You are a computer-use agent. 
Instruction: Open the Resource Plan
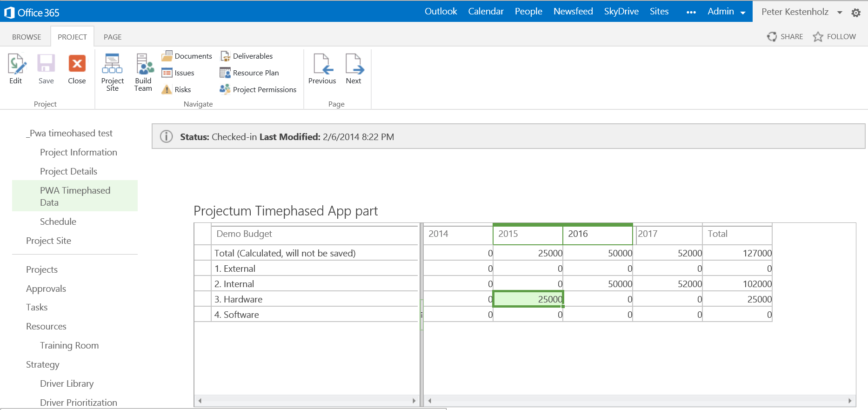(x=249, y=73)
